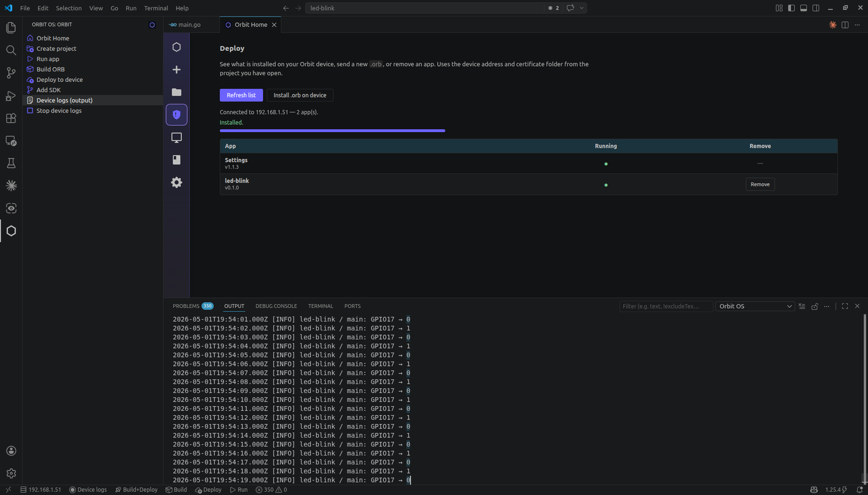Open the Accounts icon in activity bar
The width and height of the screenshot is (868, 495).
[11, 451]
